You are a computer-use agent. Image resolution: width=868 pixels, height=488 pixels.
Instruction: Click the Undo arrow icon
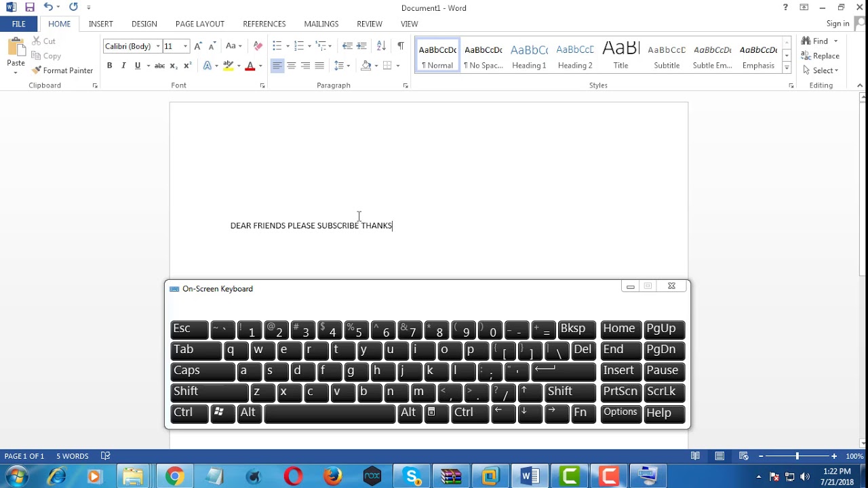48,7
